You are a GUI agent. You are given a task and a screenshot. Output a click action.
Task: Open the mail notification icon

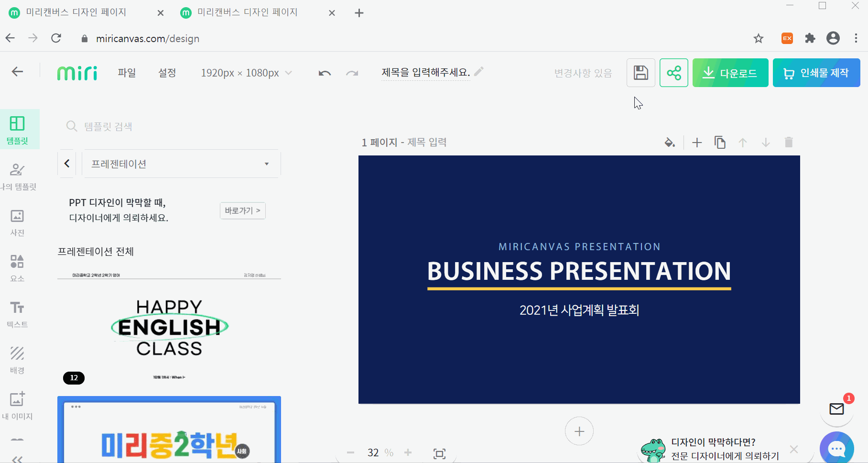pos(837,409)
